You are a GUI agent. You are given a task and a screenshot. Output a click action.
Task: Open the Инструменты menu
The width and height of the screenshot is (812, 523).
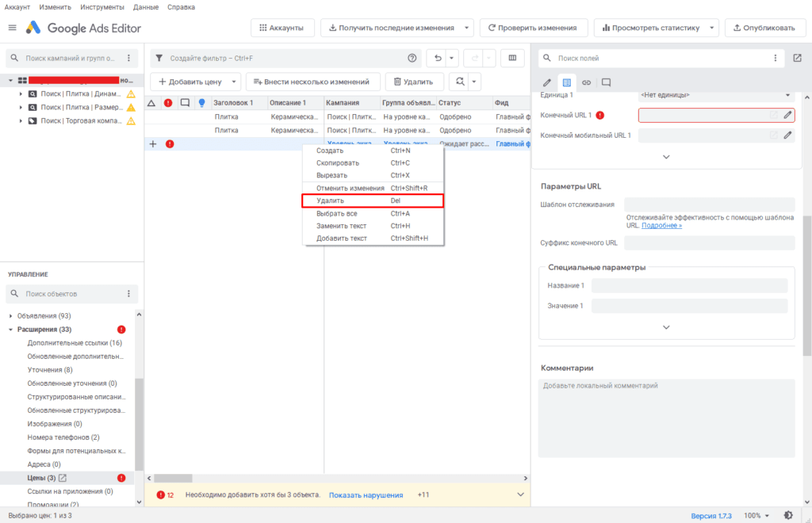click(102, 7)
